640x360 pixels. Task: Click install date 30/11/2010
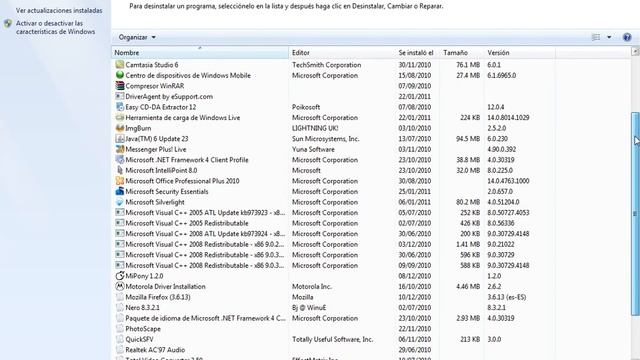coord(415,65)
